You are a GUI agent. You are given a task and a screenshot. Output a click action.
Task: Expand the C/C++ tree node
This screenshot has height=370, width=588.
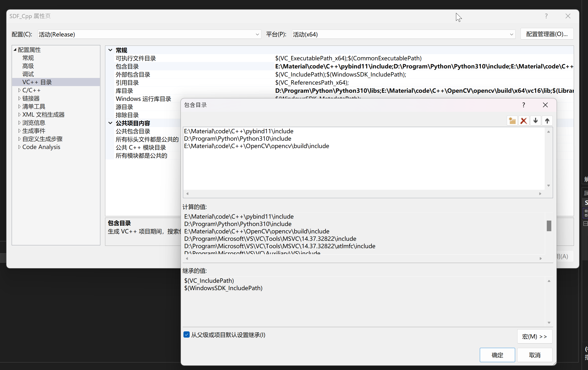(19, 90)
